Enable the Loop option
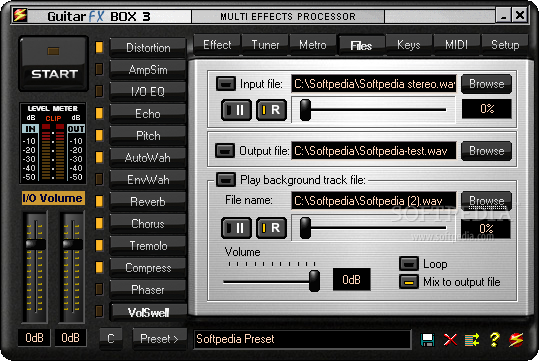The height and width of the screenshot is (361, 539). pos(409,264)
